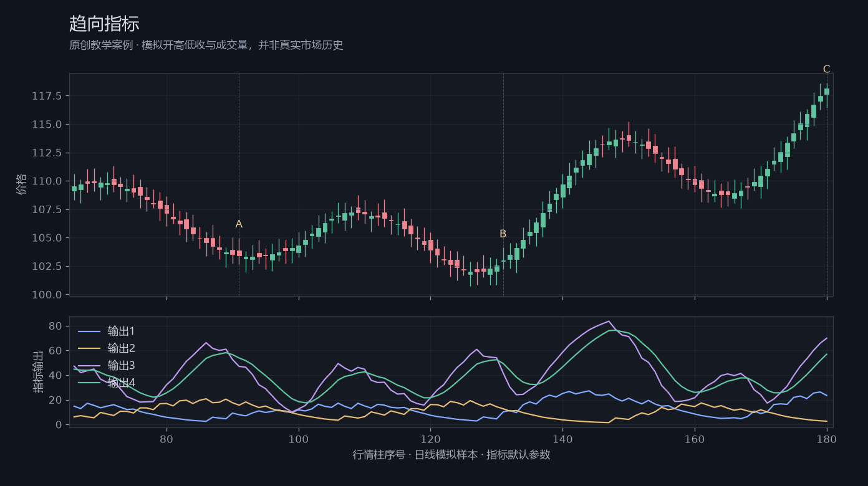Click the blue line swatch for 输出1

coord(88,331)
